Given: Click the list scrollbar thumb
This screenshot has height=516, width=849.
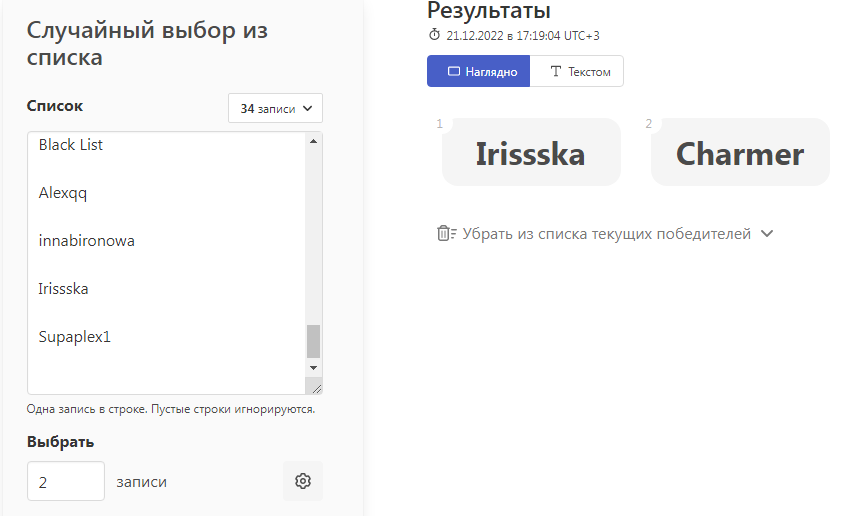Looking at the screenshot, I should 313,341.
